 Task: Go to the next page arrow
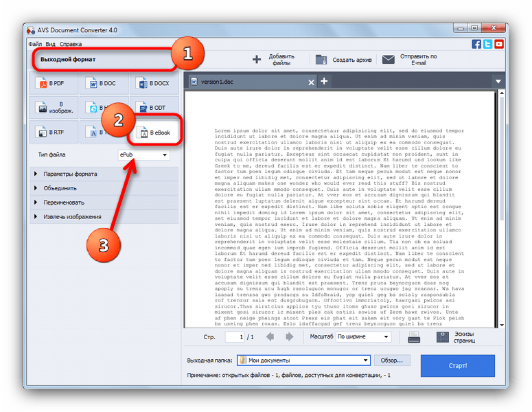[x=290, y=336]
